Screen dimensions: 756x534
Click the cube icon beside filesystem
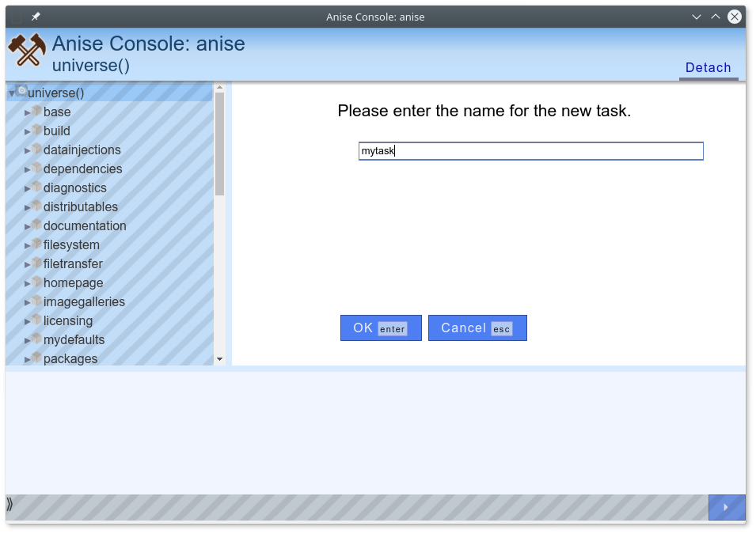[37, 244]
